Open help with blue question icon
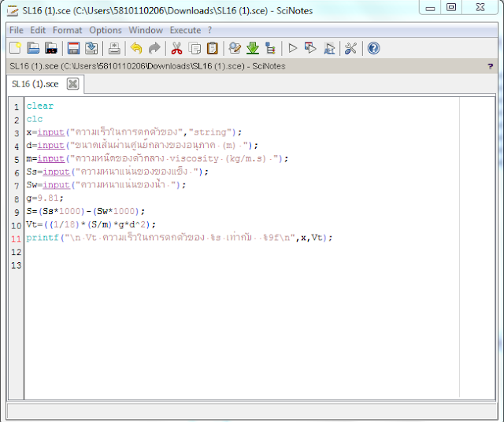This screenshot has height=422, width=504. point(373,48)
